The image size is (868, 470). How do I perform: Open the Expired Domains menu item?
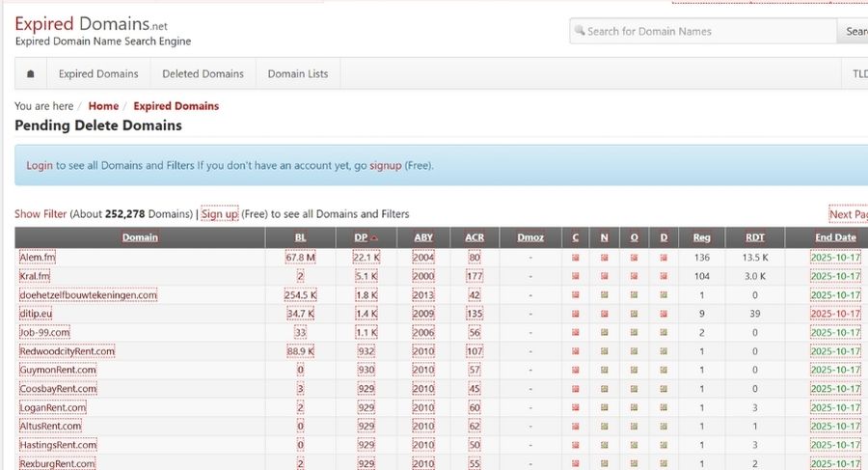(98, 74)
